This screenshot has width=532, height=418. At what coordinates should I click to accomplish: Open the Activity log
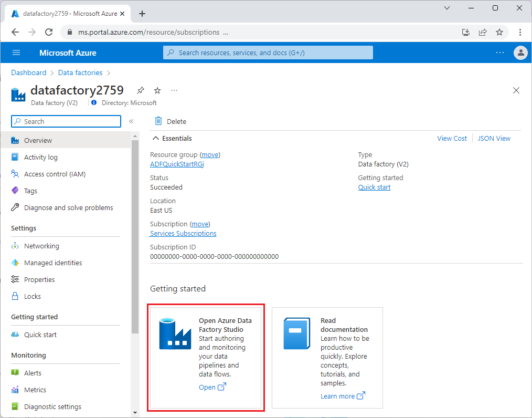point(41,157)
